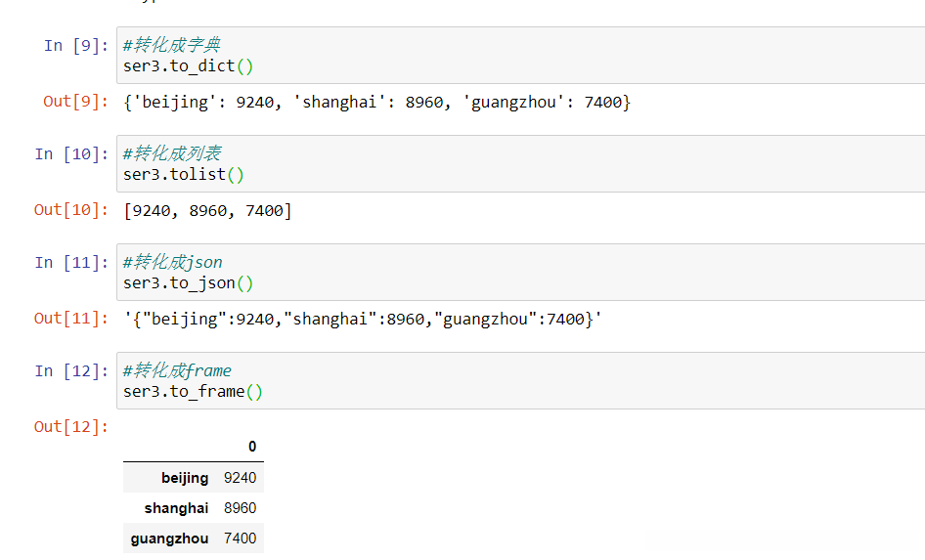Image resolution: width=925 pixels, height=560 pixels.
Task: Click the list output [9240, 8960, 7400]
Action: 207,210
